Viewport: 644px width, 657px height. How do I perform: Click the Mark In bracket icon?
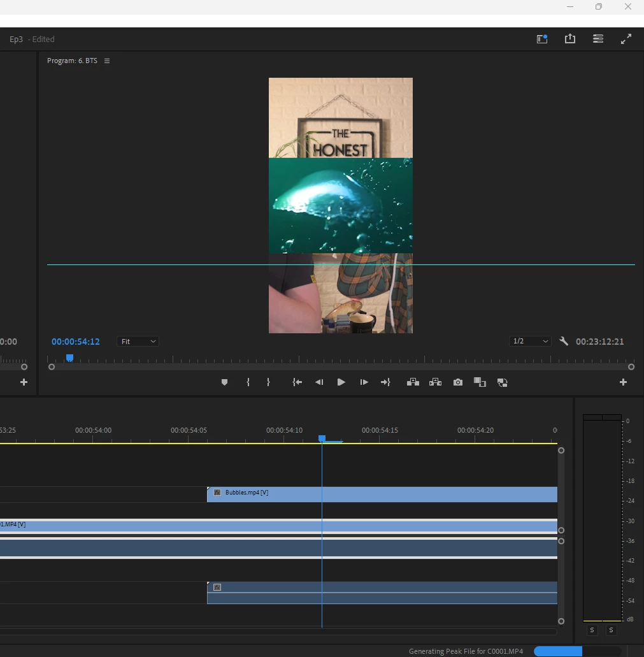(248, 382)
